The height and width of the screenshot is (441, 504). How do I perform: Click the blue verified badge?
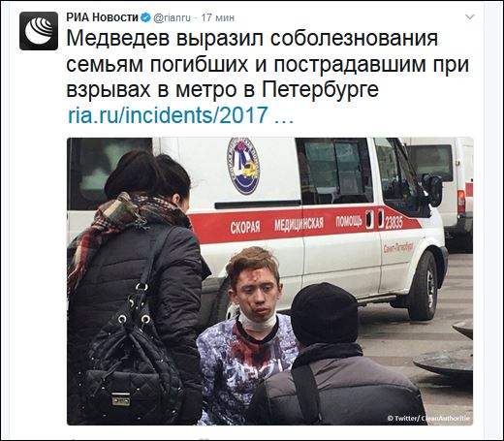coord(145,17)
